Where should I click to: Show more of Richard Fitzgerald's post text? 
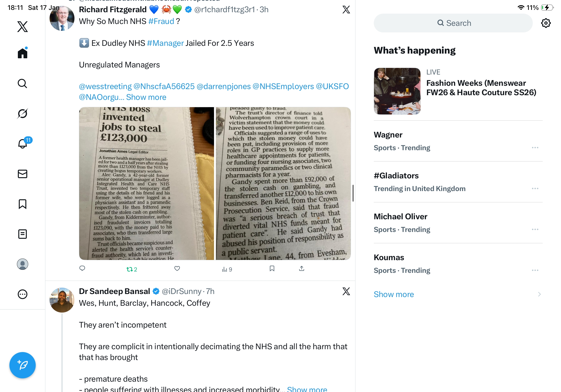[x=146, y=97]
